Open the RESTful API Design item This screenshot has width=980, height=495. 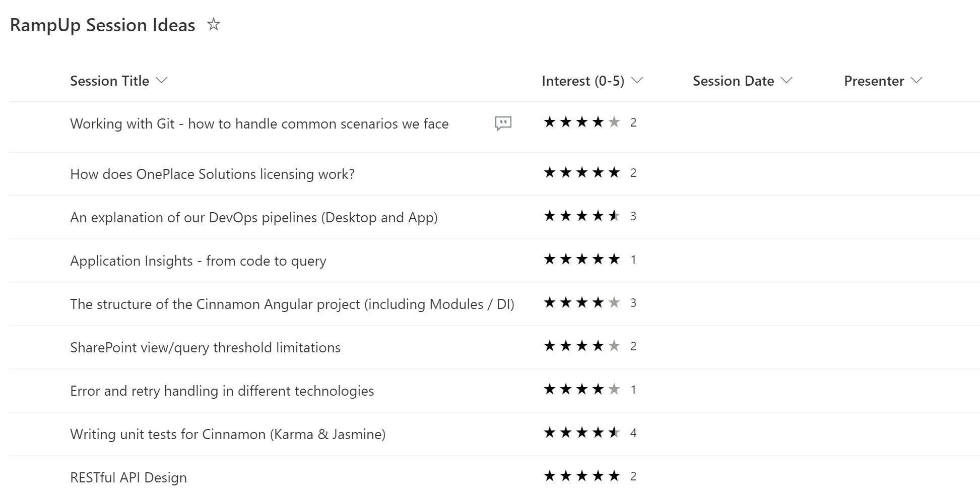(x=128, y=477)
